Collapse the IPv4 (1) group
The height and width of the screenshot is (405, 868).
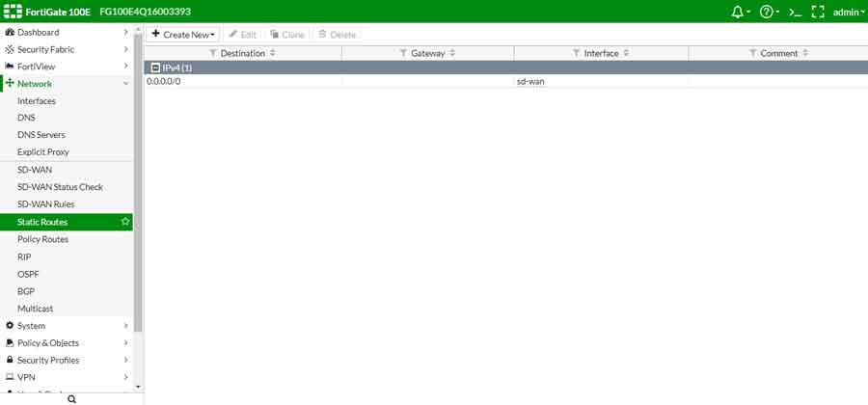point(155,67)
